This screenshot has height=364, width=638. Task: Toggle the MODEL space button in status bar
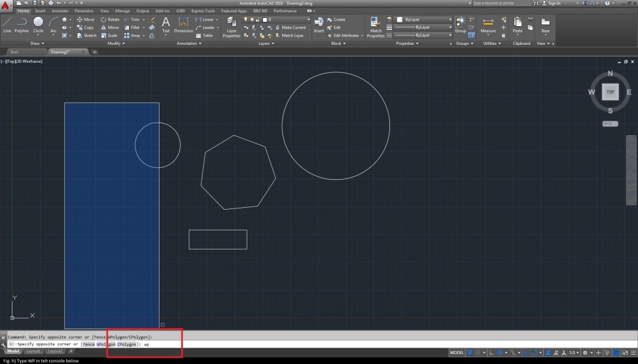457,352
